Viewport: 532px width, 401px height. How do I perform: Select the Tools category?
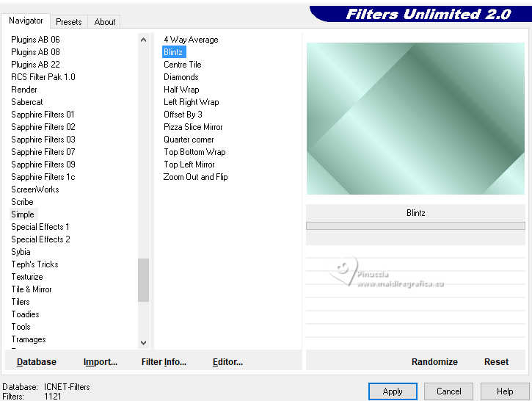[21, 327]
